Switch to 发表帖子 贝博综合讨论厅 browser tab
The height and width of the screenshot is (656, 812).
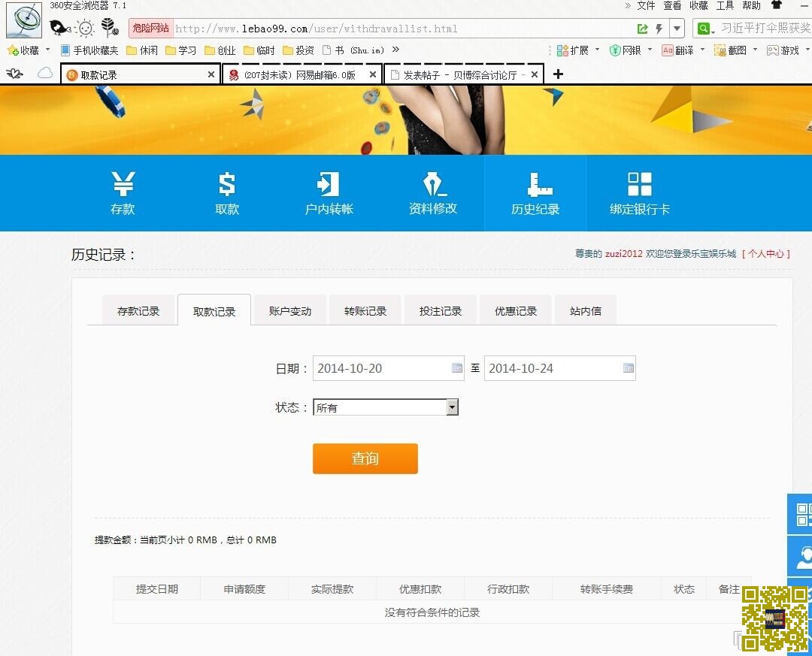[463, 75]
